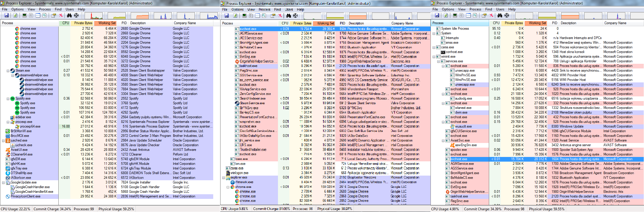644x212 pixels.
Task: Click Save icon in right Process Explorer window
Action: pos(437,15)
